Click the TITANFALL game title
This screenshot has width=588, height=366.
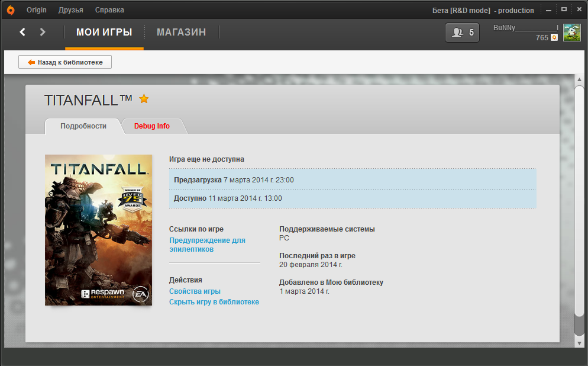pos(88,100)
